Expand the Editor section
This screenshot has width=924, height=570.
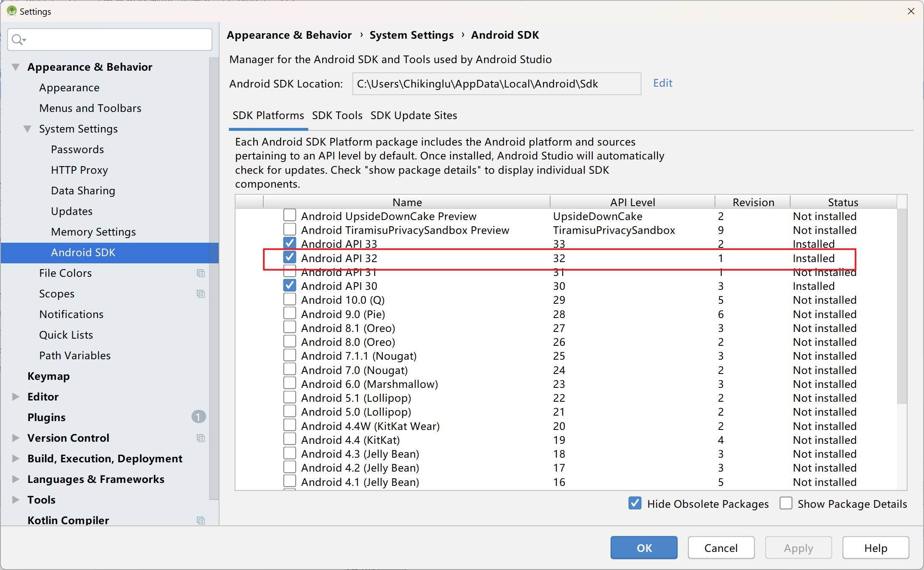[x=16, y=396]
